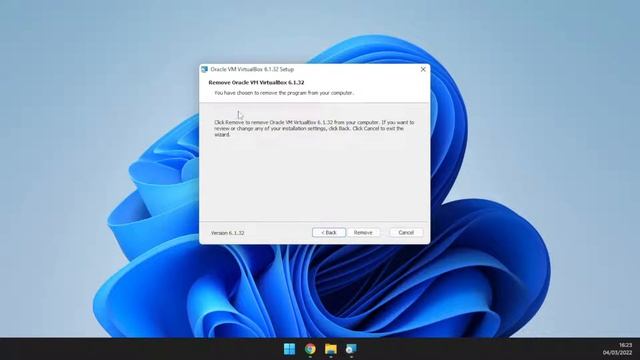The image size is (640, 360).
Task: Click the VirtualBox title bar icon
Action: pyautogui.click(x=204, y=69)
